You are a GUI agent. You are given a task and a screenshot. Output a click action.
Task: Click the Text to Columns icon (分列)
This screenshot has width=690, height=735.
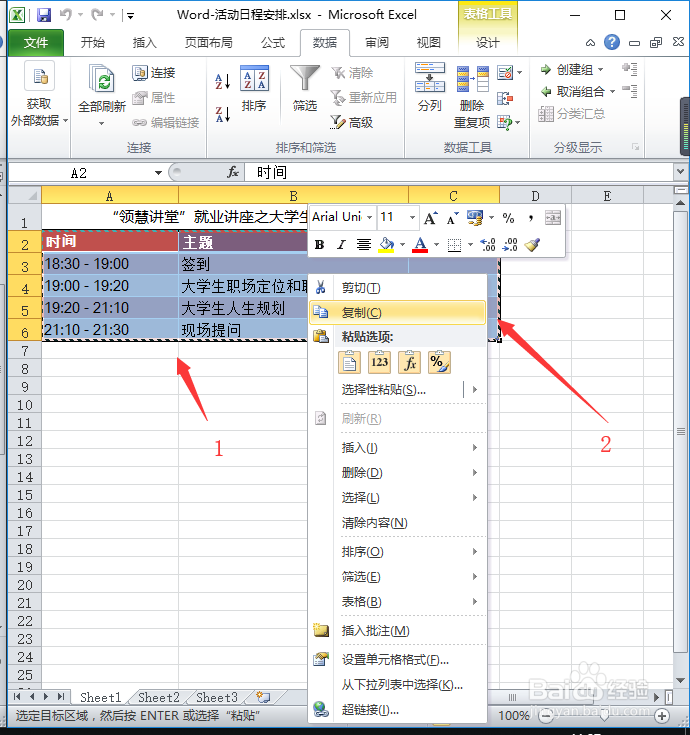pos(430,77)
